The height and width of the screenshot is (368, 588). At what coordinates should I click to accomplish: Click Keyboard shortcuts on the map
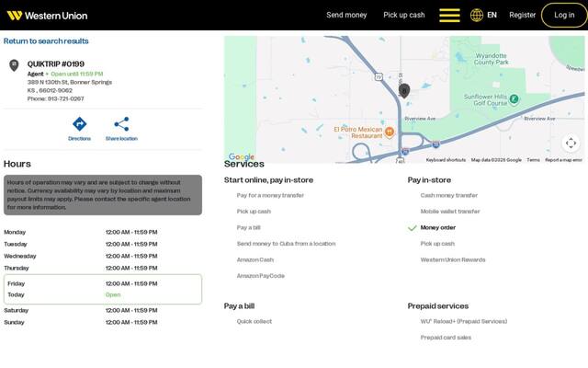click(446, 160)
